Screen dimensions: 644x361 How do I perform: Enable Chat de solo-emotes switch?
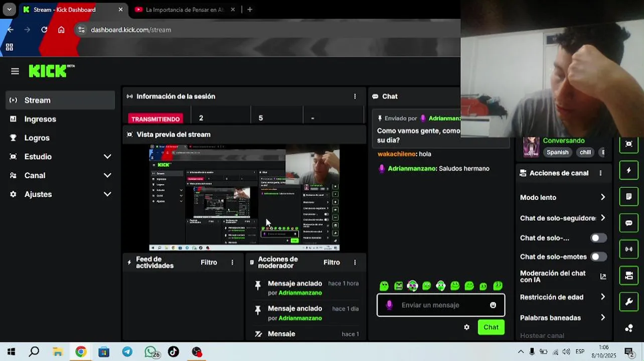(598, 257)
